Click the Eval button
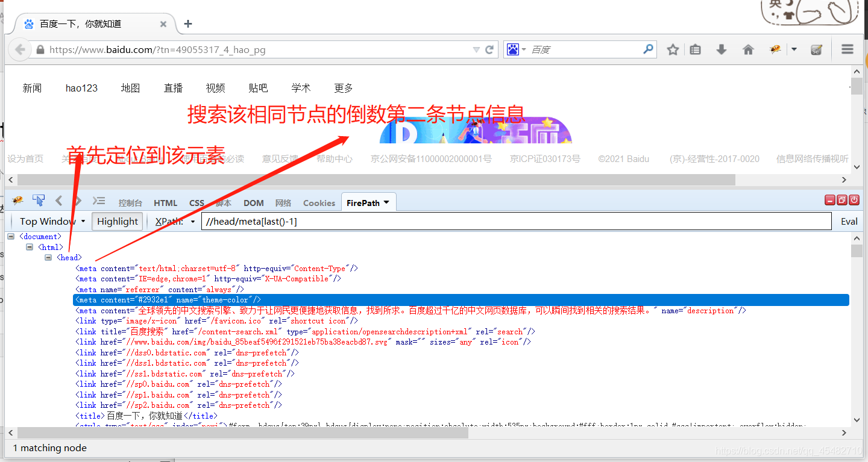Viewport: 868px width, 462px height. point(849,222)
